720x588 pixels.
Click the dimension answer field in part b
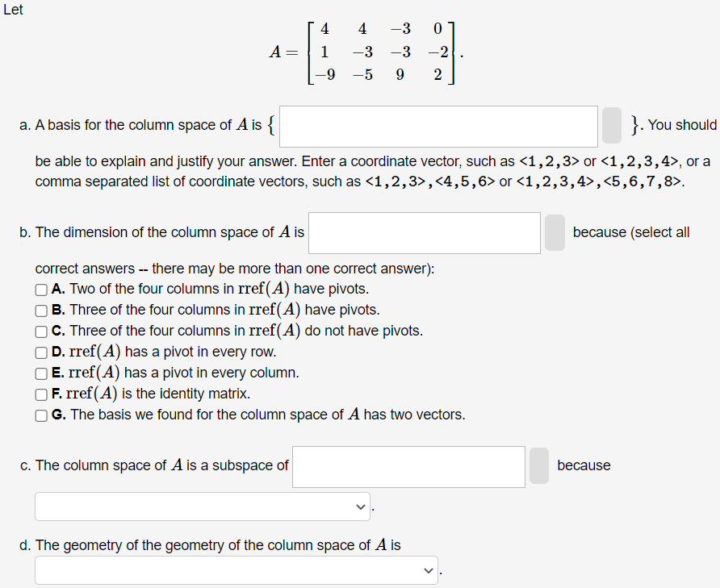[x=424, y=233]
